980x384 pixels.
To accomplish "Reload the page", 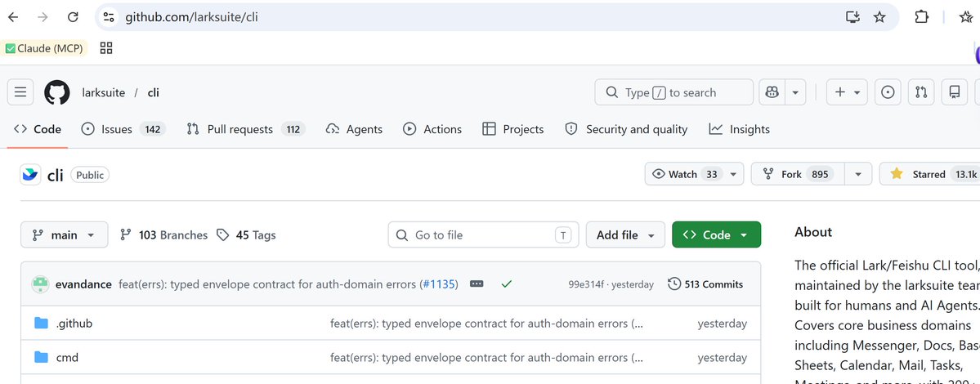I will point(73,17).
